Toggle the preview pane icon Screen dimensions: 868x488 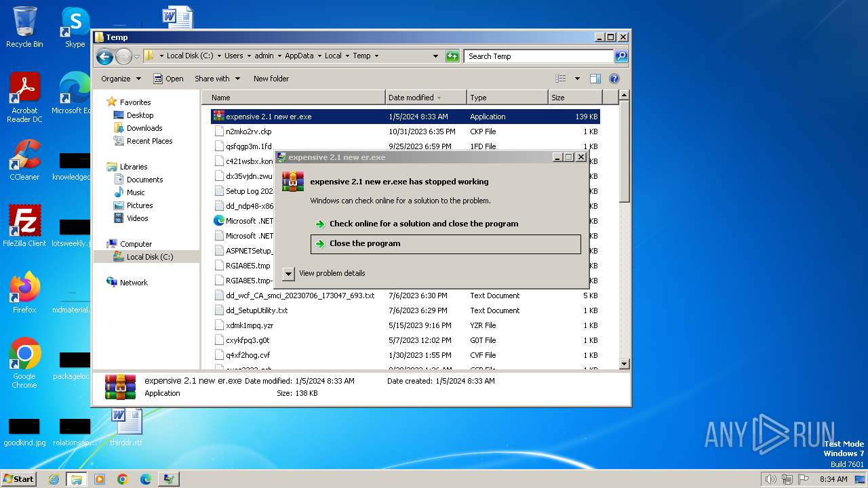(x=595, y=79)
